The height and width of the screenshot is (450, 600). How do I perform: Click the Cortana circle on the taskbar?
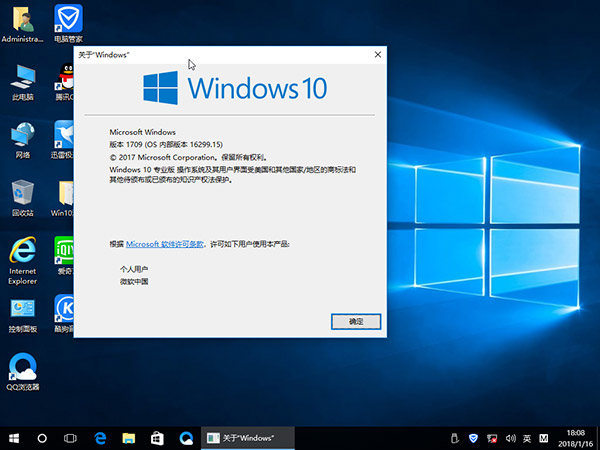(42, 438)
